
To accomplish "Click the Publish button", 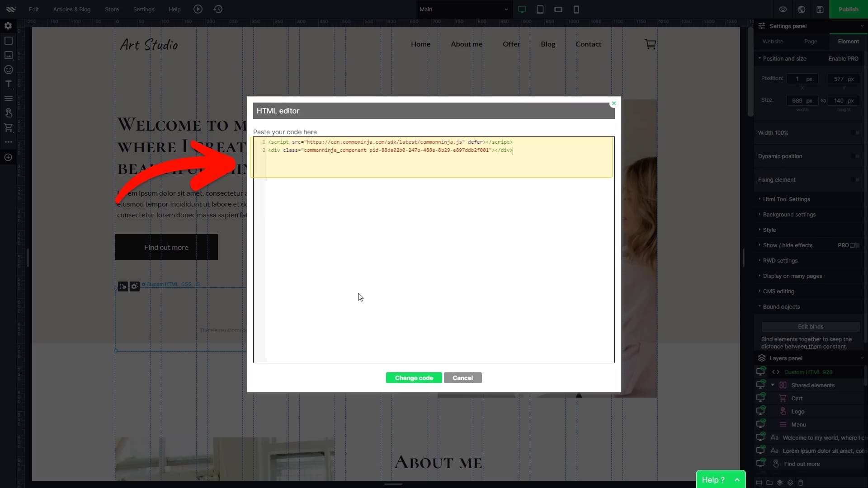I will tap(848, 9).
